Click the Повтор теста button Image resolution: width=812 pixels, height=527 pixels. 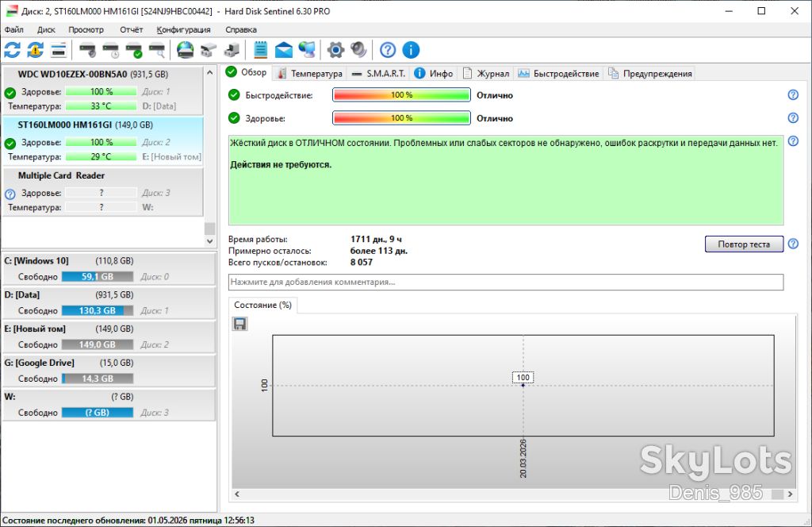744,244
